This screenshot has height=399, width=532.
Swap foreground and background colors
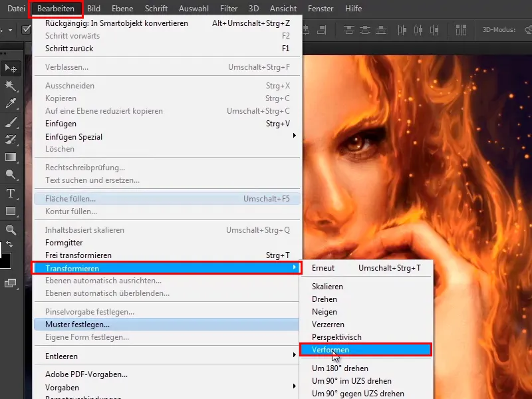[x=9, y=243]
